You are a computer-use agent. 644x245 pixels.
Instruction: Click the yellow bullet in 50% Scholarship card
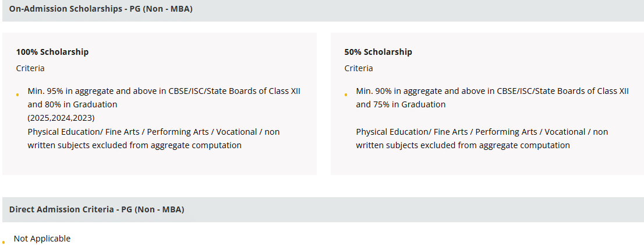(346, 94)
